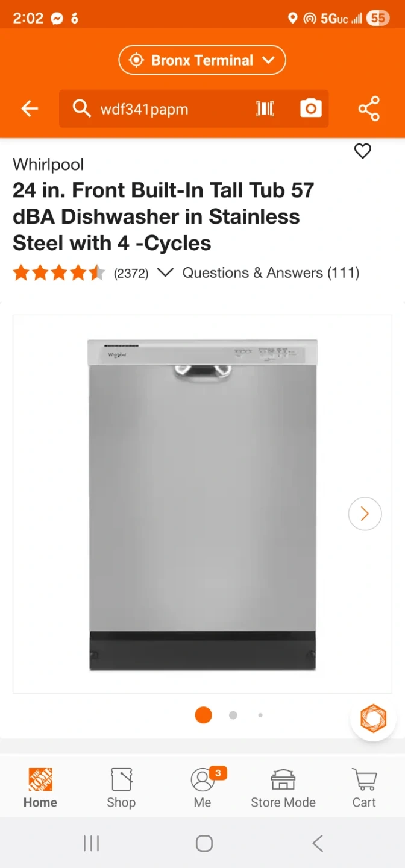
Task: Switch to the Me tab
Action: pos(202,788)
